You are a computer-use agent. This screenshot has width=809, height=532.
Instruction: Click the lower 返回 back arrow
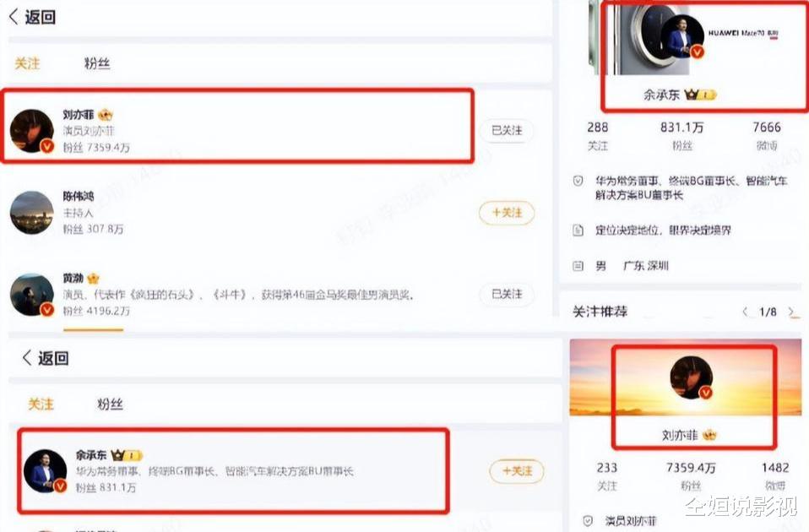tap(27, 357)
